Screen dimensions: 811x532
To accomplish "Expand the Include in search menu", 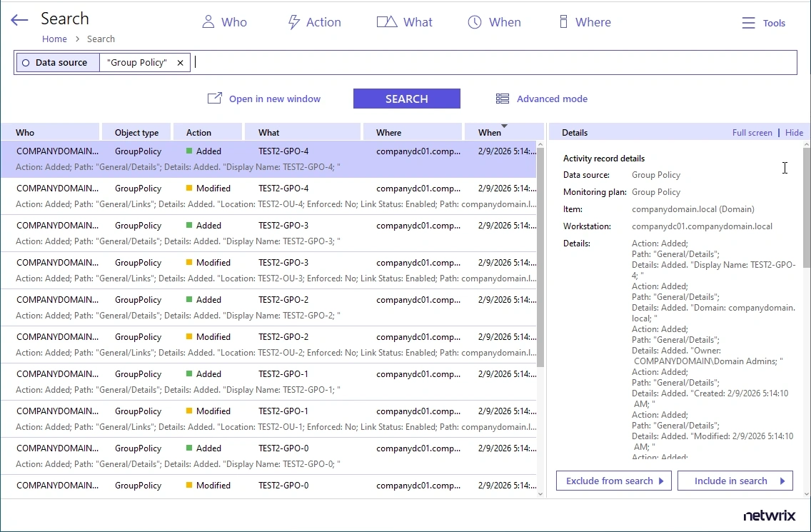I will pos(735,481).
